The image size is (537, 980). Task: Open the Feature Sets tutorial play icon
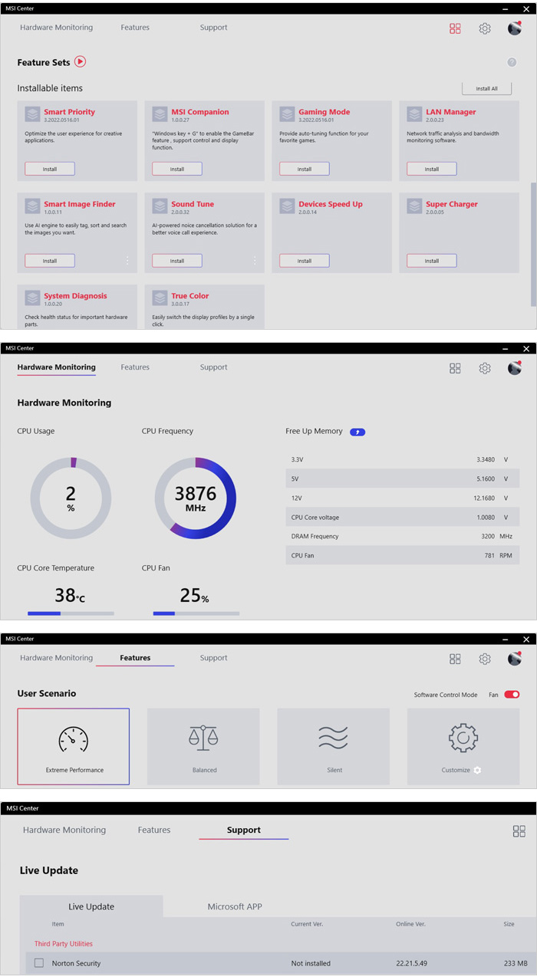(x=80, y=61)
